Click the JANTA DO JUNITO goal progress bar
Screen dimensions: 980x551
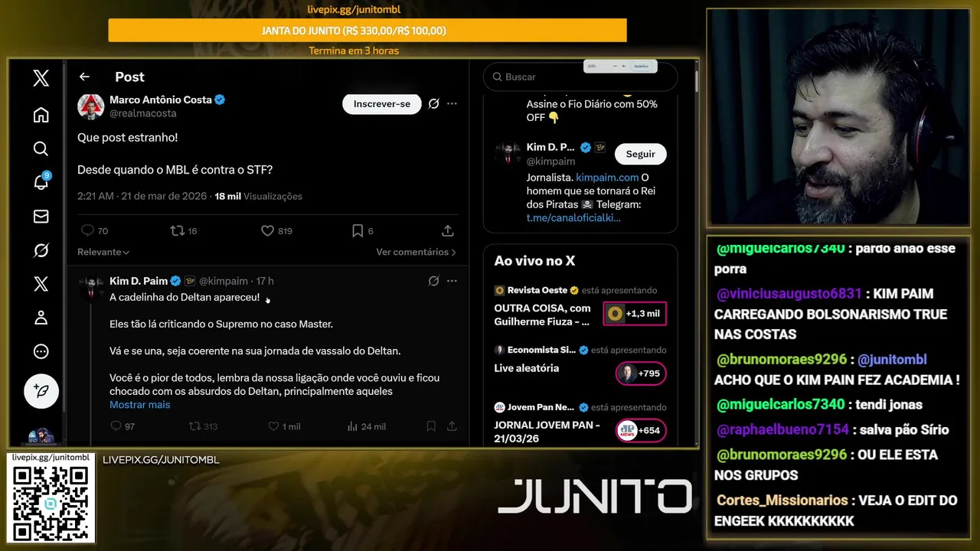[367, 31]
